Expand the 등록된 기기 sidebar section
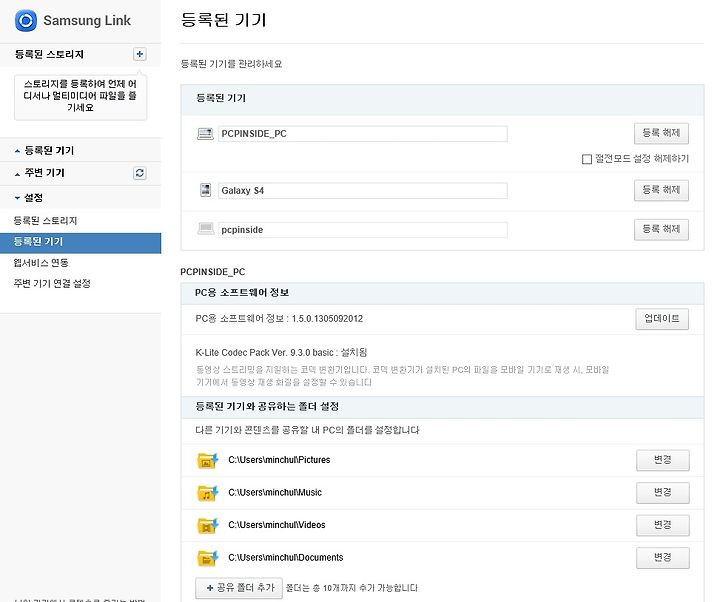The width and height of the screenshot is (720, 602). (80, 151)
